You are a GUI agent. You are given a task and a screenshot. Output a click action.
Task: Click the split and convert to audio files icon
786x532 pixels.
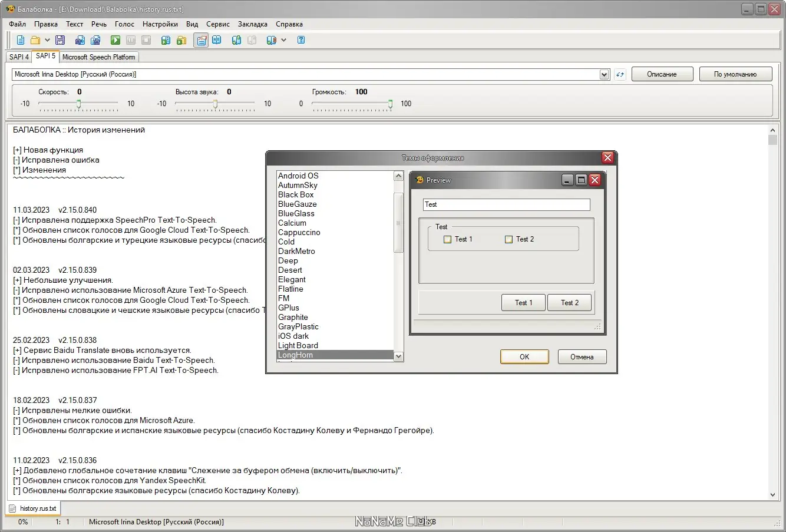pos(95,40)
